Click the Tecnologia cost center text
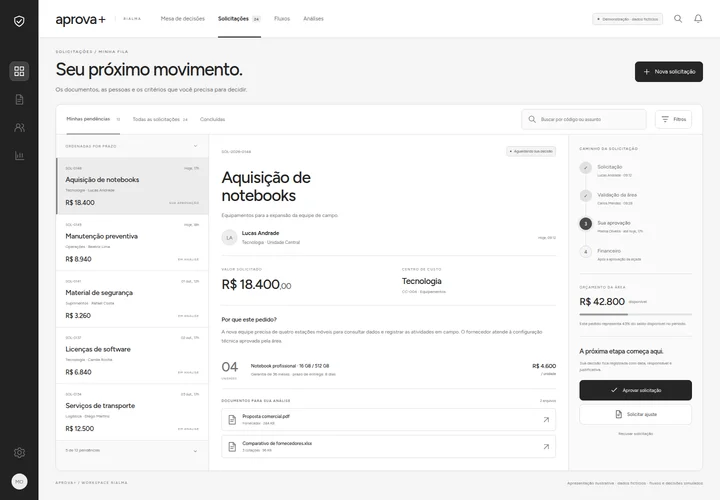 (x=422, y=281)
